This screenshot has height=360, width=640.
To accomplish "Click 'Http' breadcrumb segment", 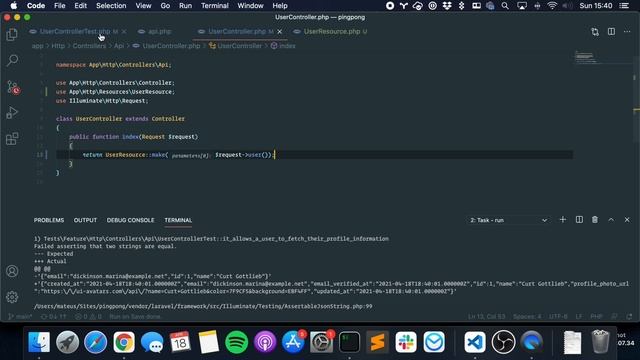I will (x=58, y=46).
